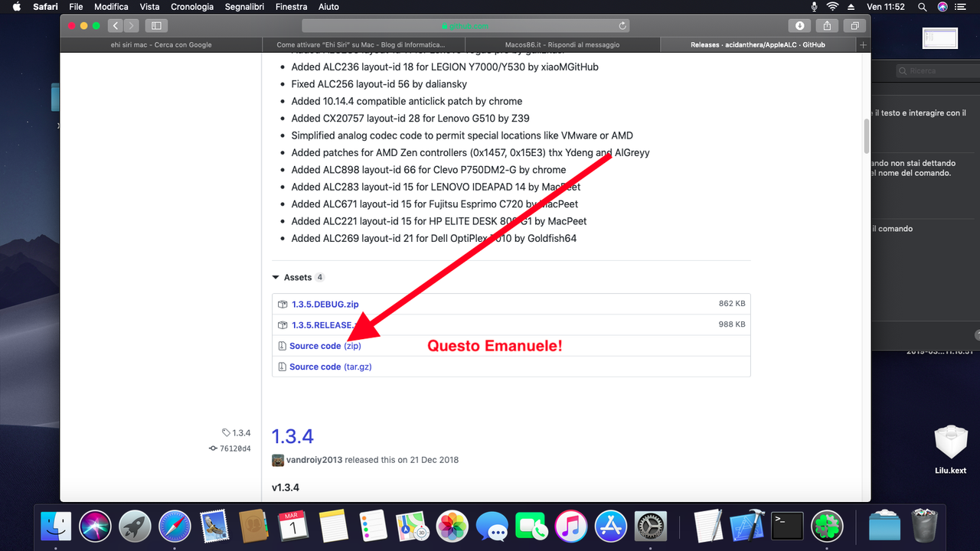Add a new tab with the plus button

(864, 45)
